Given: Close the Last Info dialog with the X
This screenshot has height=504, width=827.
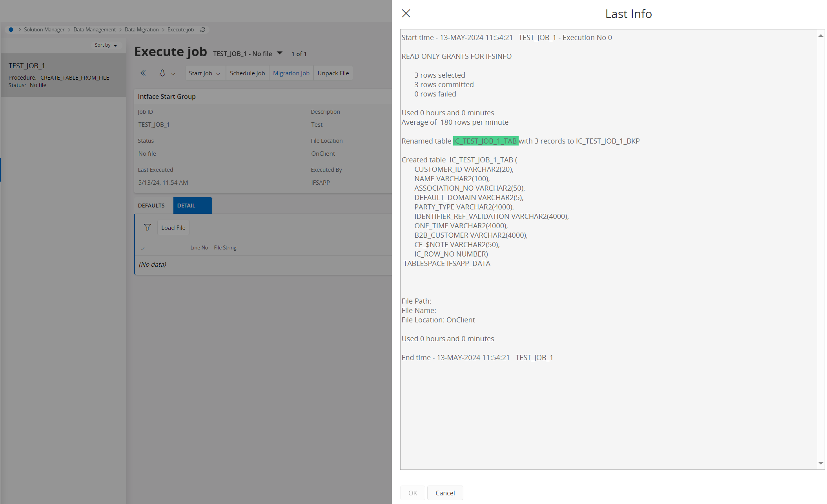Looking at the screenshot, I should click(406, 13).
